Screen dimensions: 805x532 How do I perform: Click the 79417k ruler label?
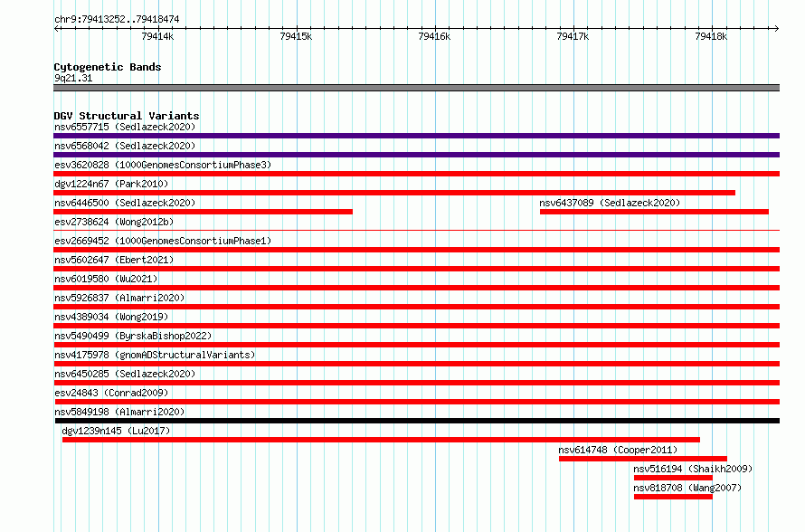(573, 36)
